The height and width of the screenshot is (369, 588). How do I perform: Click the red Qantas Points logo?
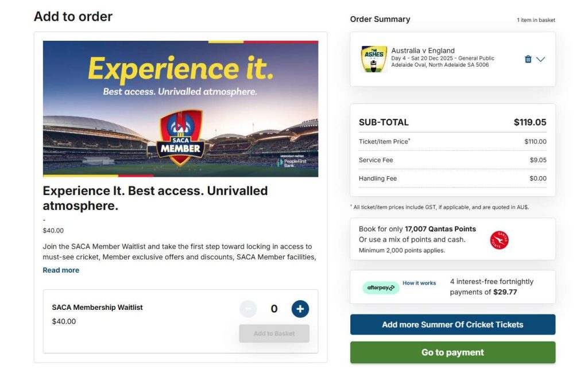click(x=499, y=240)
